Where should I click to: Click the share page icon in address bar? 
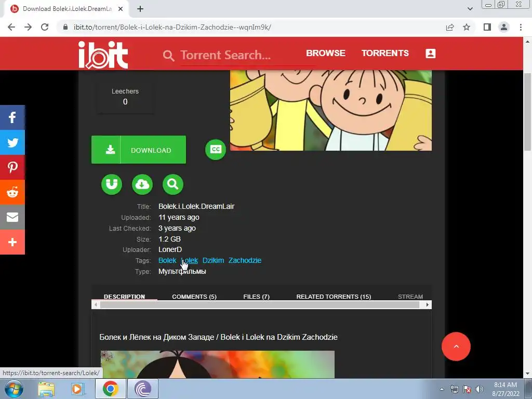pyautogui.click(x=450, y=27)
